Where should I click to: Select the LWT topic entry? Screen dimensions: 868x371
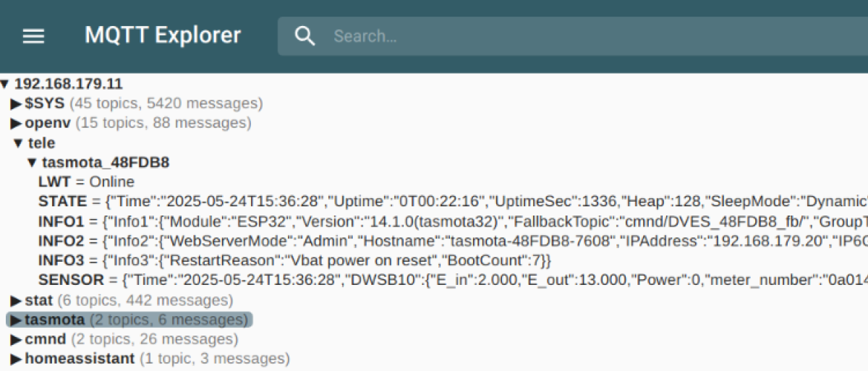pyautogui.click(x=54, y=182)
